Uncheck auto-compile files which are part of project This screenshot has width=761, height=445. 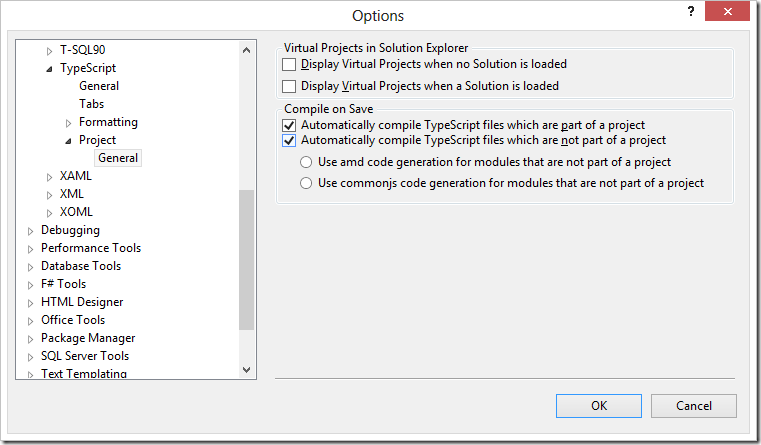[290, 125]
